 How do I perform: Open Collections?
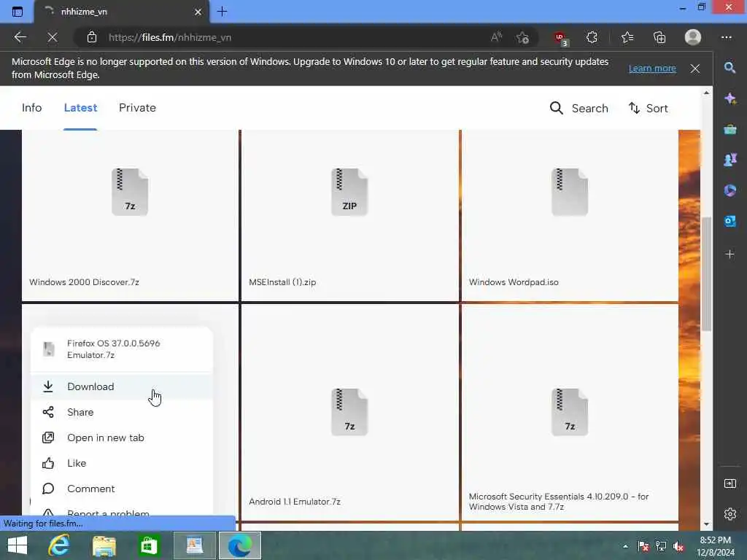click(659, 37)
